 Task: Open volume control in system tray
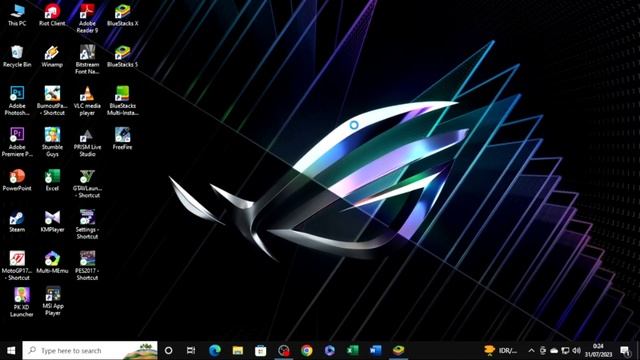(x=576, y=350)
